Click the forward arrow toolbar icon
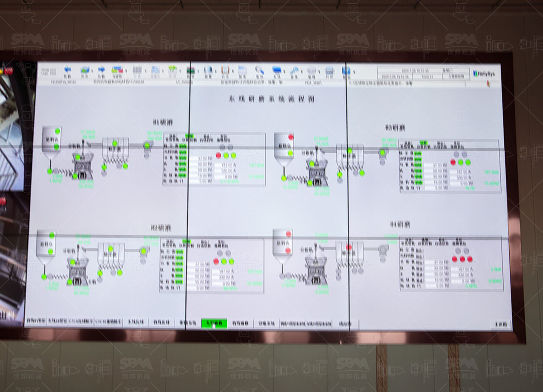 click(101, 70)
